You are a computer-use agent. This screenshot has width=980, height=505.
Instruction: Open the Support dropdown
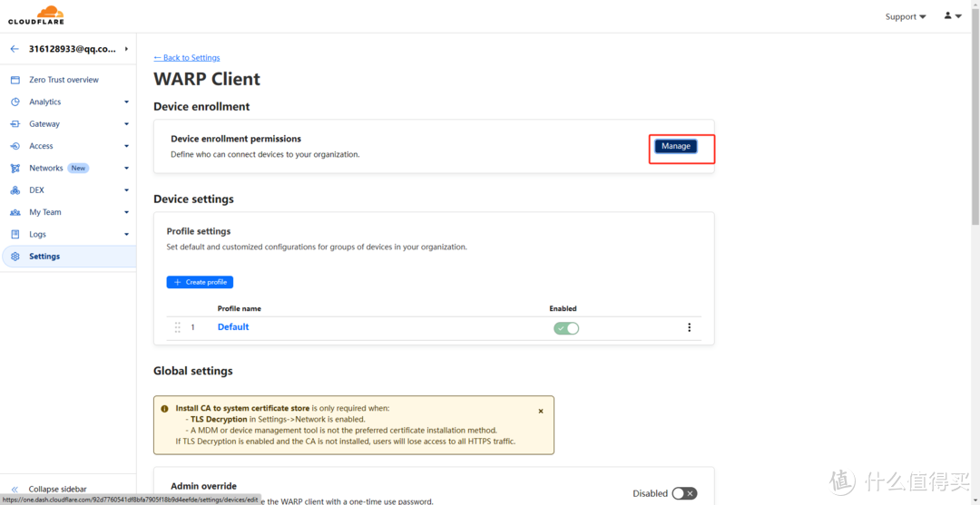(x=906, y=17)
